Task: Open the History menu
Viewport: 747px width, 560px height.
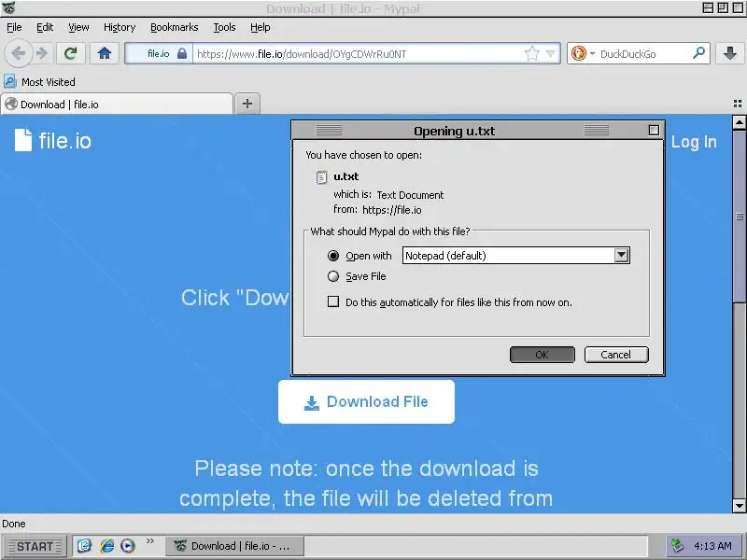Action: tap(120, 27)
